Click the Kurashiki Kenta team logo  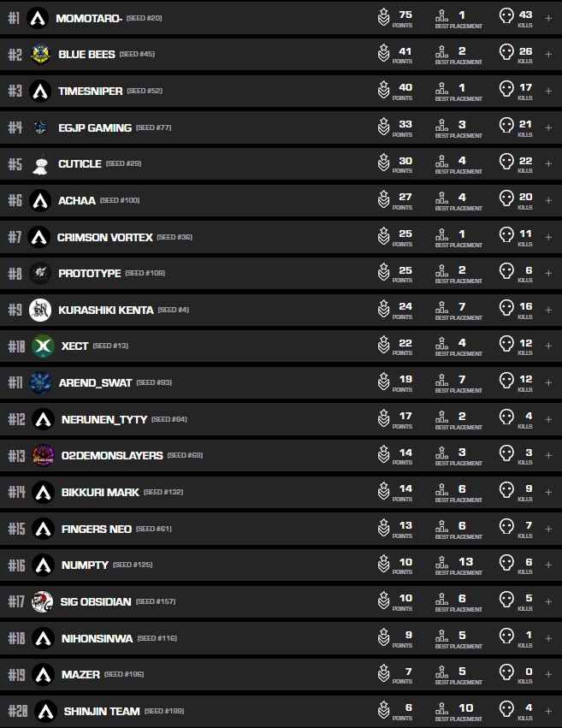tap(39, 310)
